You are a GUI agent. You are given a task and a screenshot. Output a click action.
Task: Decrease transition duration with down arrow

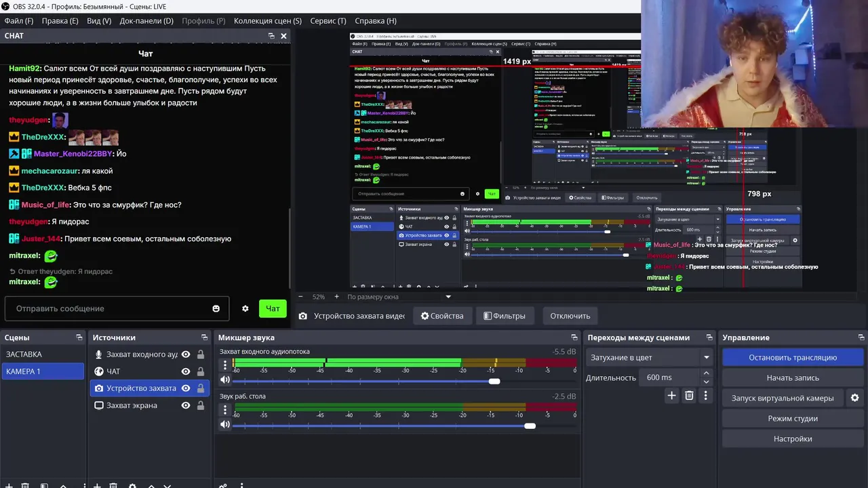706,382
